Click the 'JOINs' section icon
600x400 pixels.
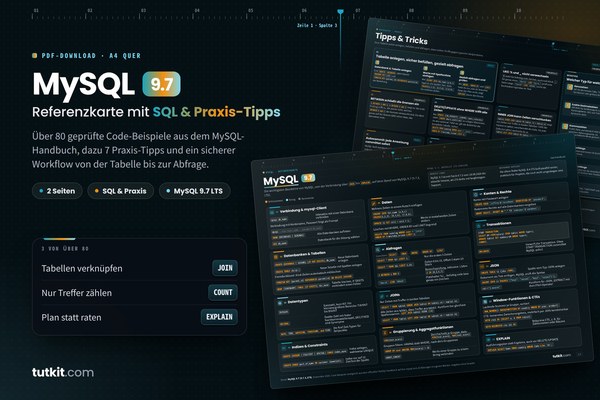[382, 296]
